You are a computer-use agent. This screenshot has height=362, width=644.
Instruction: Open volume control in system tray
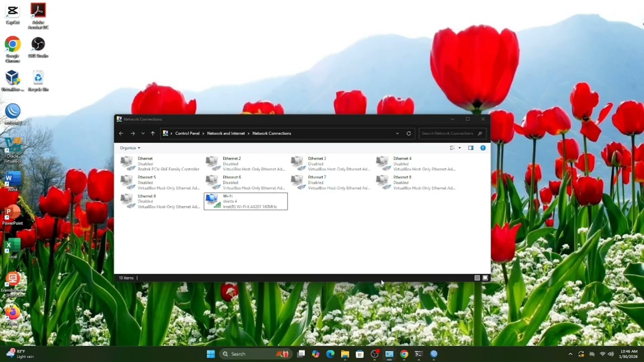coord(611,354)
